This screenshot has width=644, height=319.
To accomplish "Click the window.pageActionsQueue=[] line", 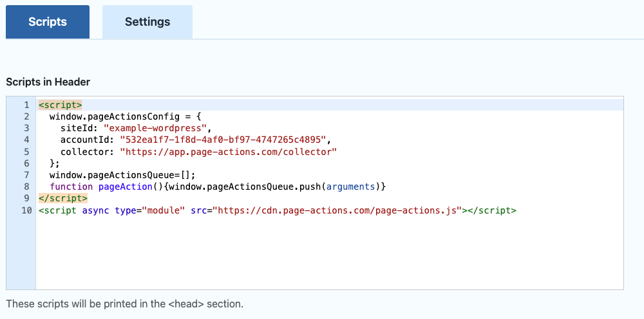I will pos(122,175).
